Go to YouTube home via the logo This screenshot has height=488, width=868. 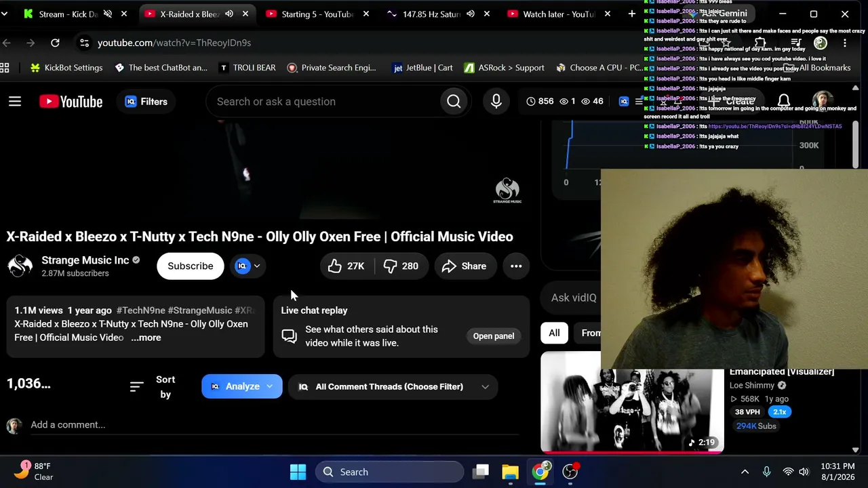pos(71,102)
